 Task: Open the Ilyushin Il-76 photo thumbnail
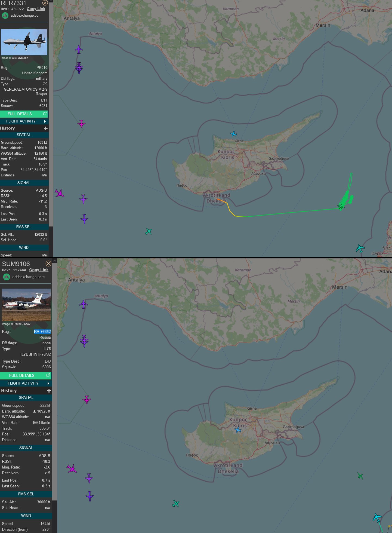point(26,305)
